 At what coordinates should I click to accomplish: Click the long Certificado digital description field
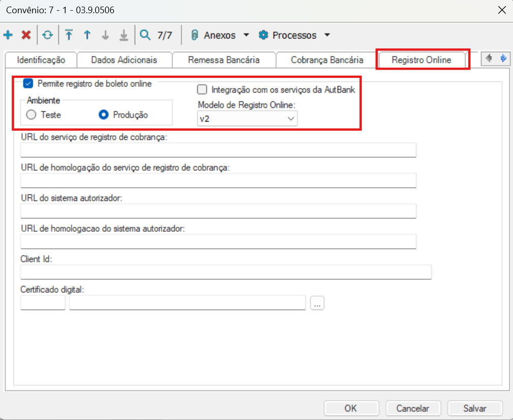188,303
